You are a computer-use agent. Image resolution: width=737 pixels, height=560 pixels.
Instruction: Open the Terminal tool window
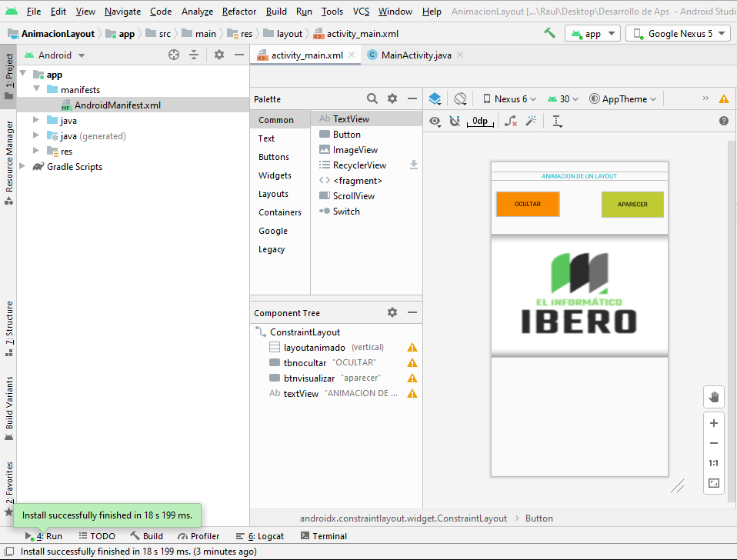click(324, 536)
